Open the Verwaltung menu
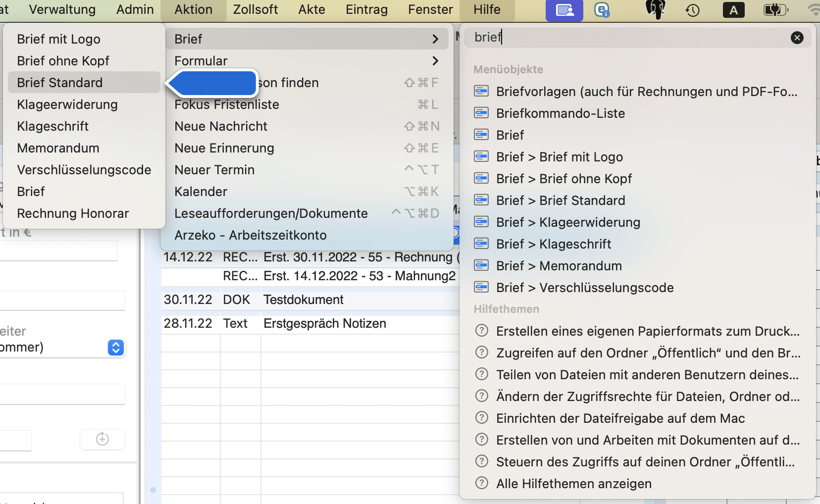 coord(62,9)
